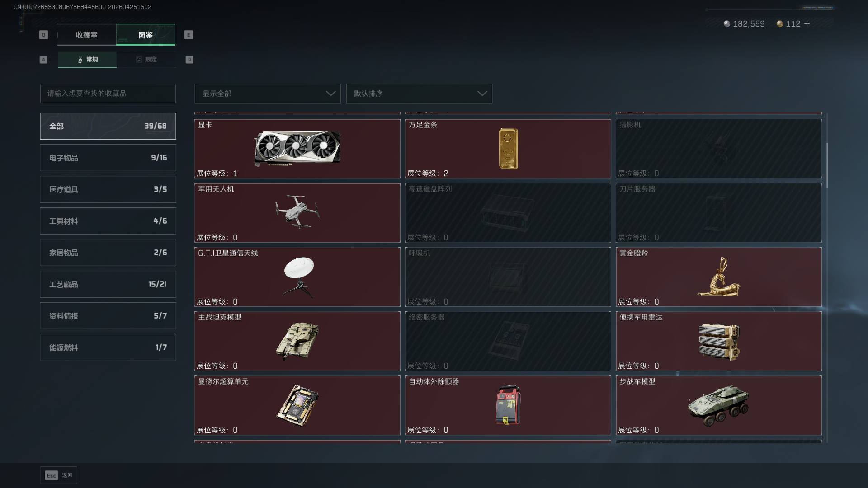Select the 曼德尔超算单元 computing unit item
Screen dimensions: 868x488
pos(297,405)
